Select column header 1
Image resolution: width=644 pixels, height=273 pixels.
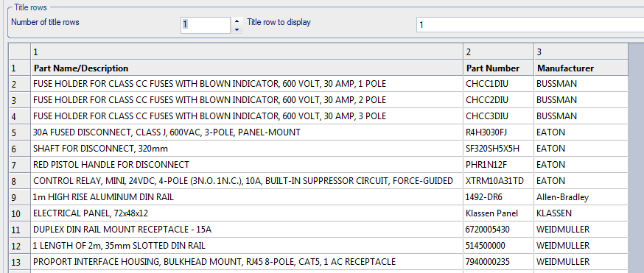pyautogui.click(x=246, y=52)
